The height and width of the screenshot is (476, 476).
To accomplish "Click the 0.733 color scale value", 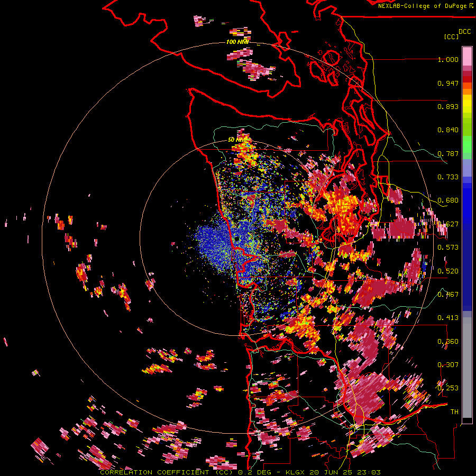I will click(x=448, y=177).
